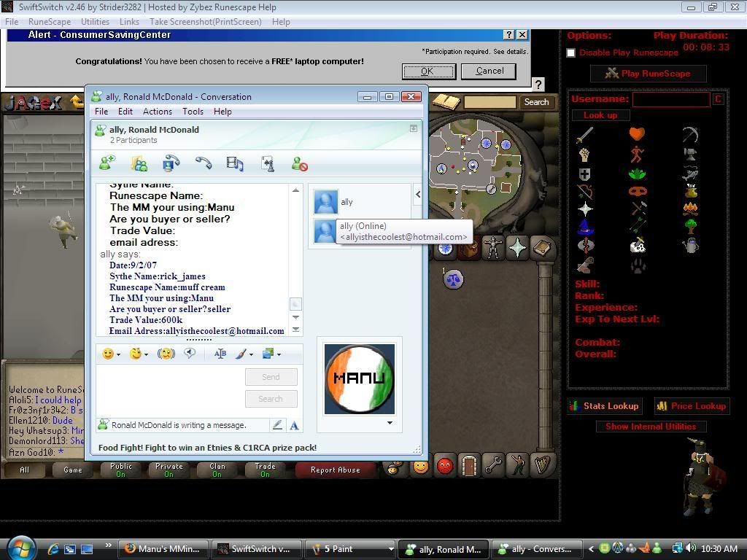Image resolution: width=747 pixels, height=560 pixels.
Task: Select the Magic wizard hat skill icon
Action: tap(586, 227)
